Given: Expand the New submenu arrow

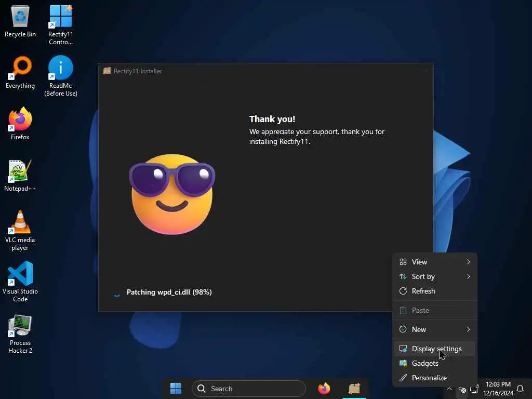Looking at the screenshot, I should [x=468, y=329].
